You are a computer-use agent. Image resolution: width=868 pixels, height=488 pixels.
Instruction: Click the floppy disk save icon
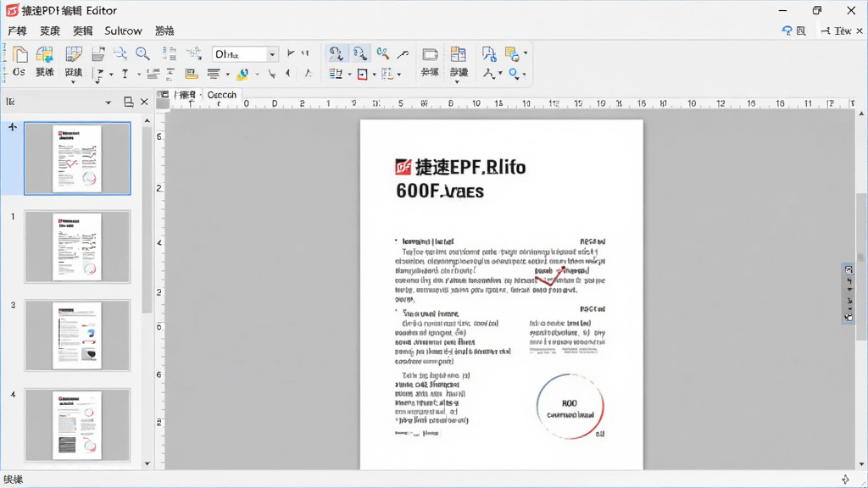98,53
